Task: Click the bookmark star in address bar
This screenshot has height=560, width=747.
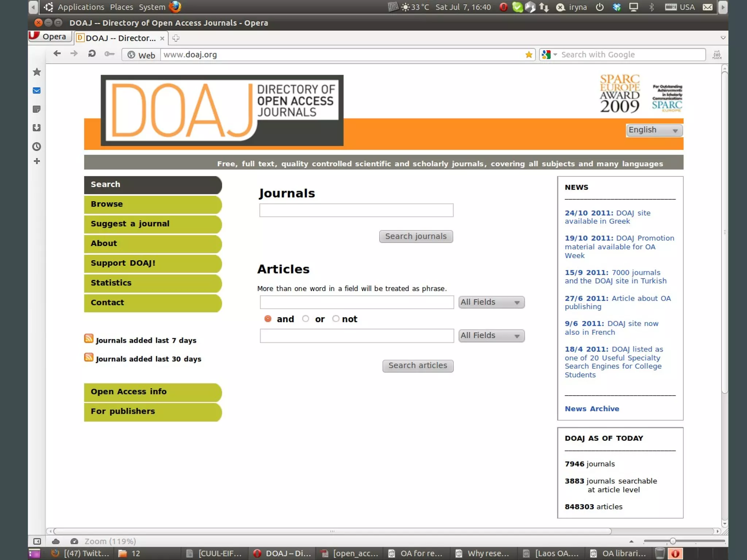Action: pyautogui.click(x=529, y=55)
